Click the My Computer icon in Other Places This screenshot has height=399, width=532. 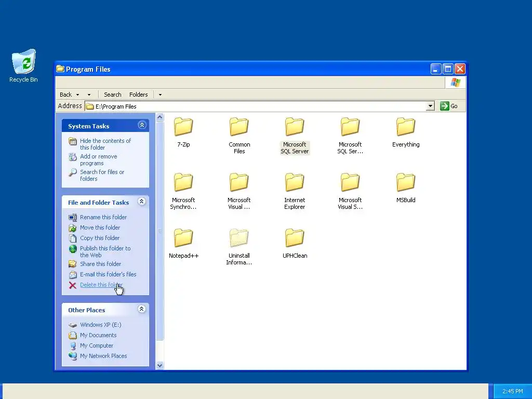pyautogui.click(x=73, y=345)
